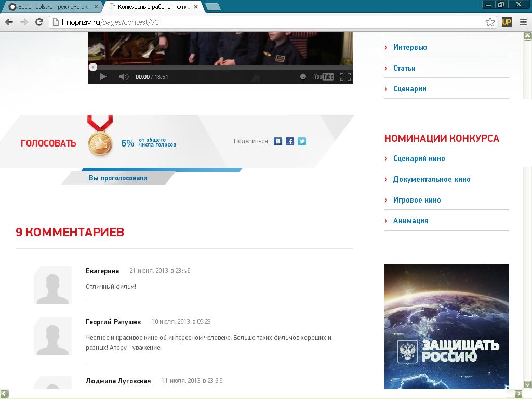The width and height of the screenshot is (532, 399).
Task: Share on VKontakte
Action: click(278, 141)
